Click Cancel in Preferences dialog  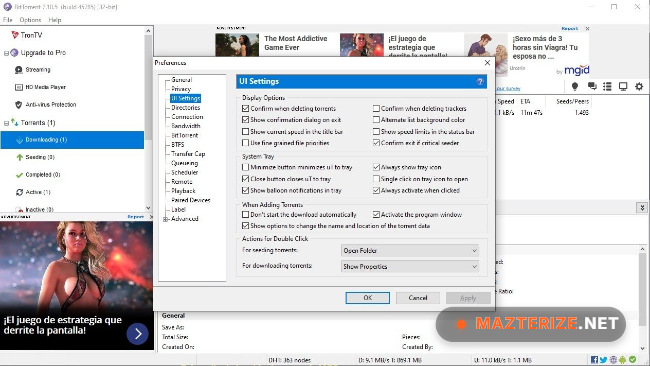418,298
